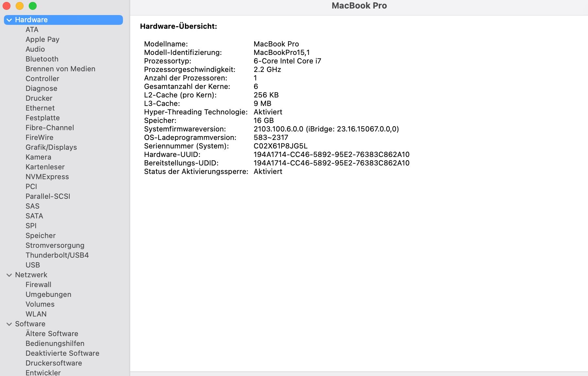Image resolution: width=588 pixels, height=376 pixels.
Task: Maximize window with green button
Action: click(33, 6)
